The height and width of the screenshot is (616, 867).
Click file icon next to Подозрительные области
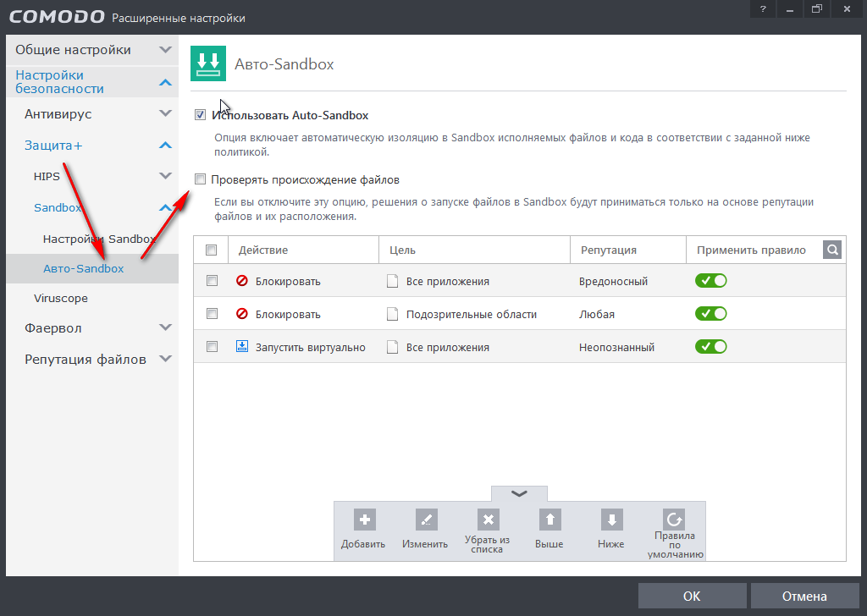[392, 315]
